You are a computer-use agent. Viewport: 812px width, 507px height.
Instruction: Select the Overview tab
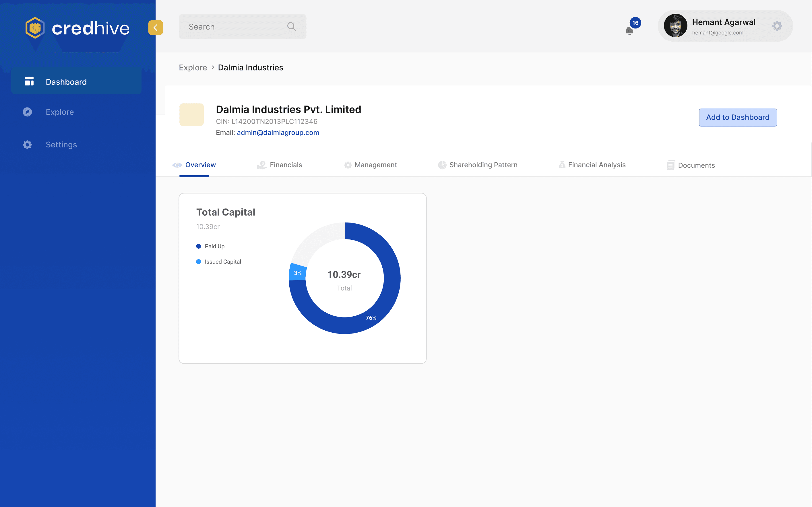[194, 165]
